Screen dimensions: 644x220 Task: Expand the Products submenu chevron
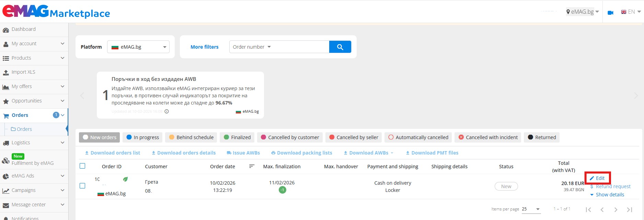(x=62, y=58)
